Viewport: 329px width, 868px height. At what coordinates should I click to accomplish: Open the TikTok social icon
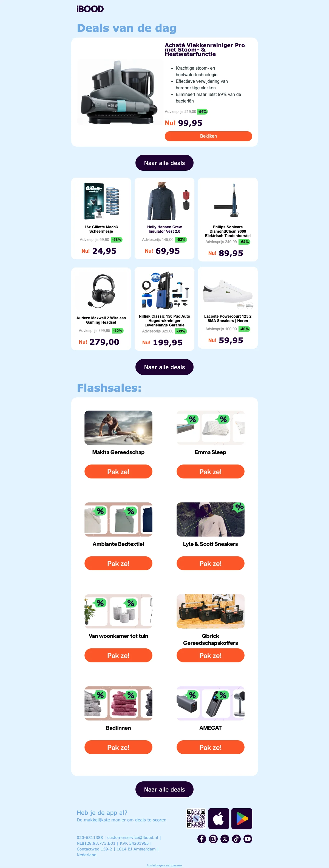tap(236, 839)
